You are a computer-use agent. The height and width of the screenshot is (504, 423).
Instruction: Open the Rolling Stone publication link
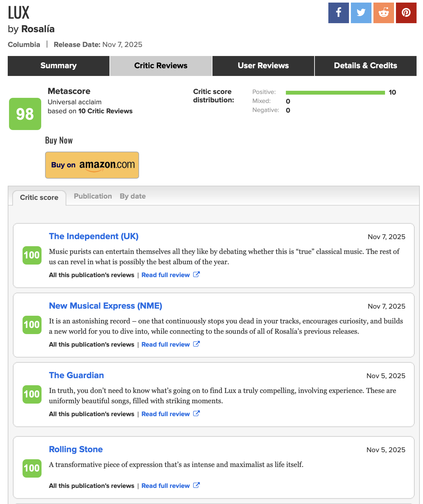76,449
